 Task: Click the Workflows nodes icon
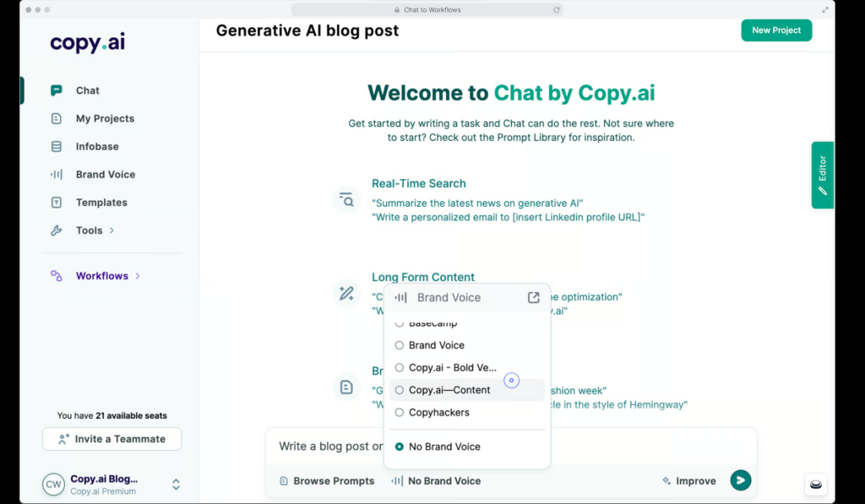point(57,276)
